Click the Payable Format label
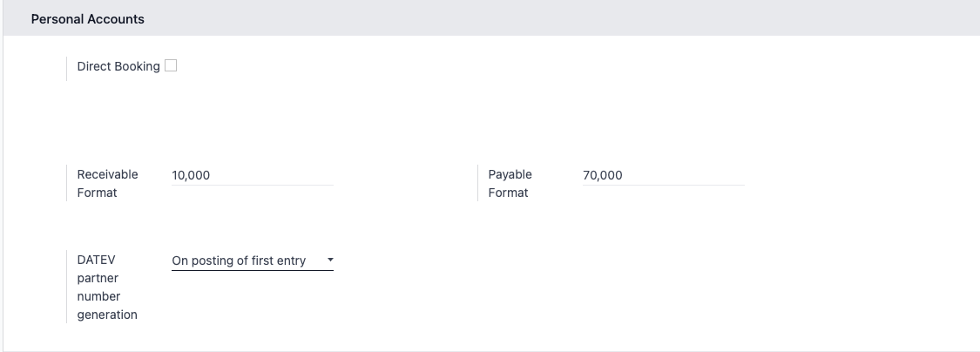Image resolution: width=980 pixels, height=352 pixels. click(x=510, y=183)
